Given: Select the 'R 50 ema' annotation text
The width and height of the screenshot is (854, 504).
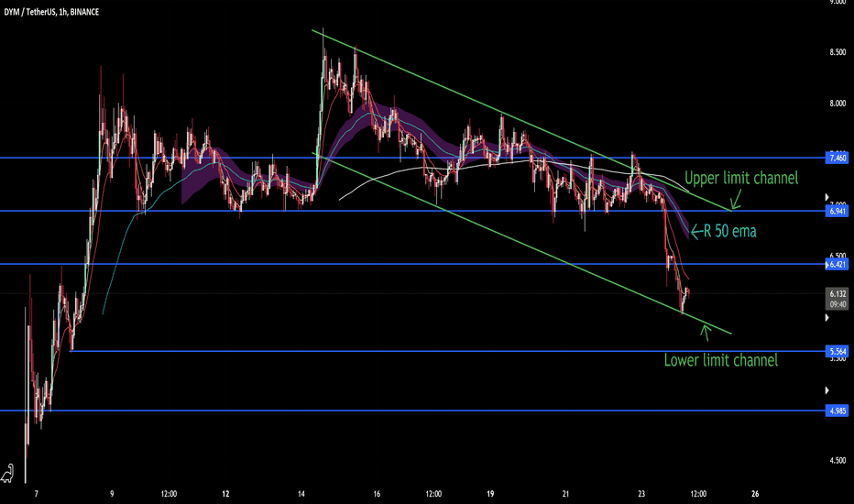Looking at the screenshot, I should tap(729, 231).
